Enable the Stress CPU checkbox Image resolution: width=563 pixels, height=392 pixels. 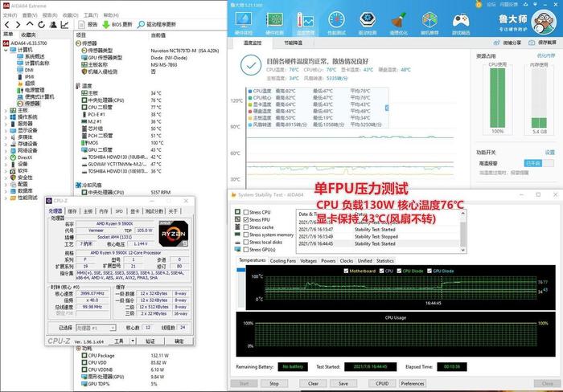[x=246, y=212]
